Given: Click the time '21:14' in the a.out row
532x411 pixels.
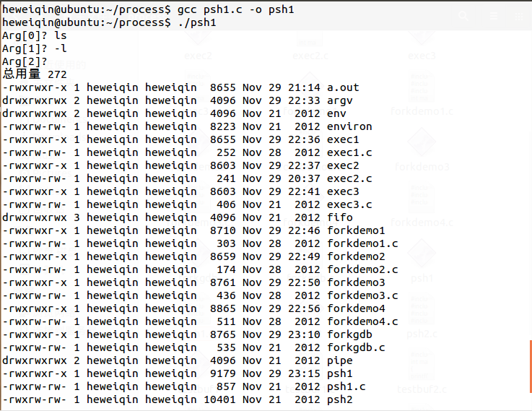Looking at the screenshot, I should (x=304, y=87).
